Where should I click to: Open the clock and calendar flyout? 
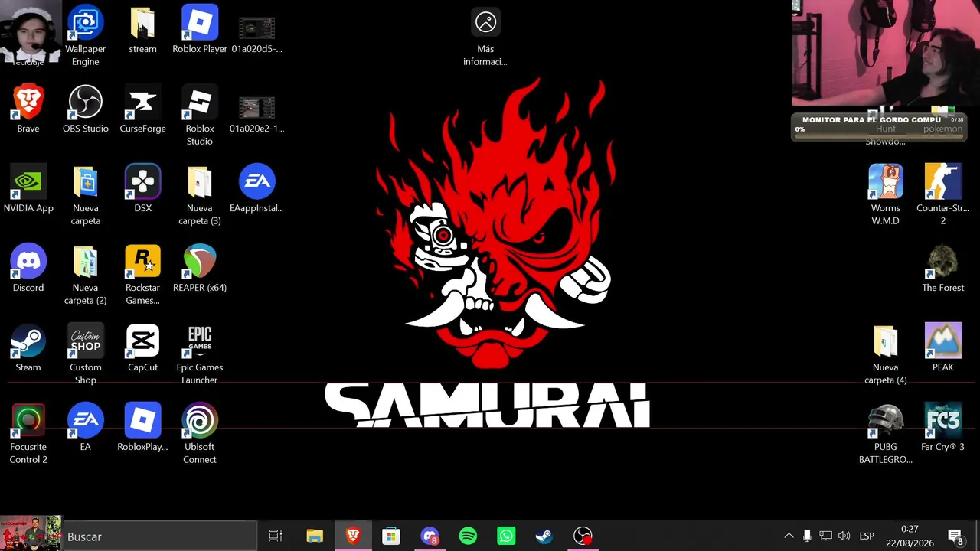click(x=910, y=536)
